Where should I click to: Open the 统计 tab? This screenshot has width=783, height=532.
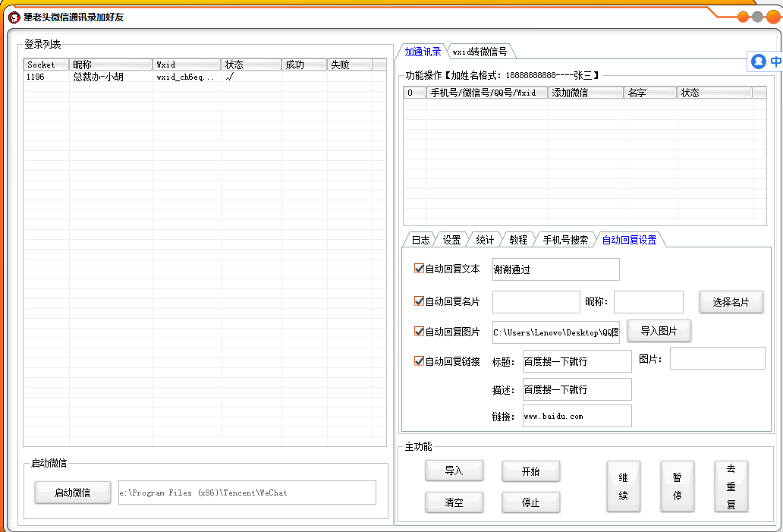(x=485, y=240)
